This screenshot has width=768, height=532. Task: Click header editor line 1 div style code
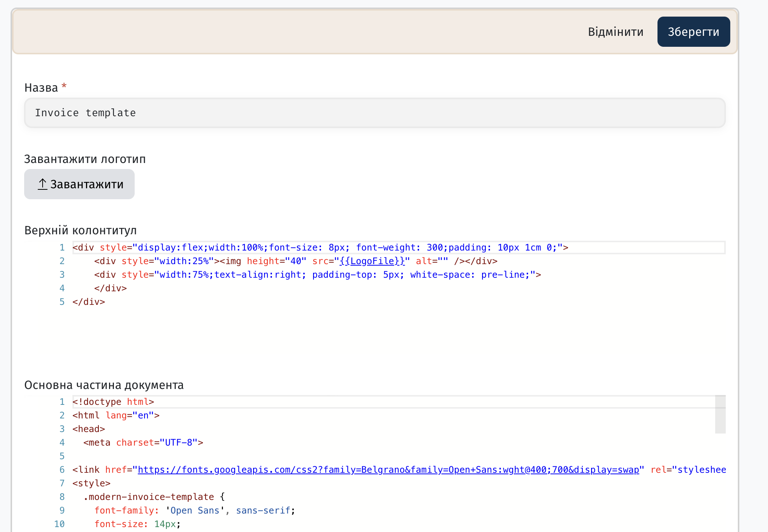click(320, 248)
